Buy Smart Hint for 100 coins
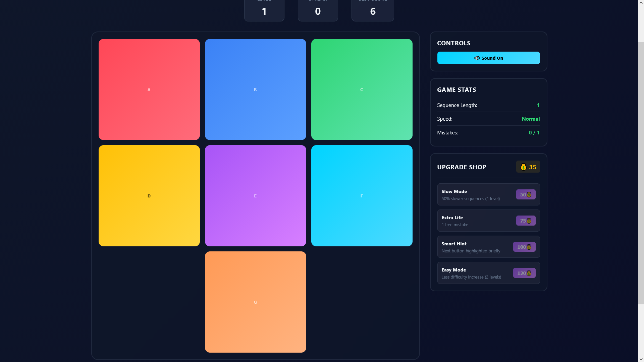This screenshot has height=362, width=644. pos(524,247)
